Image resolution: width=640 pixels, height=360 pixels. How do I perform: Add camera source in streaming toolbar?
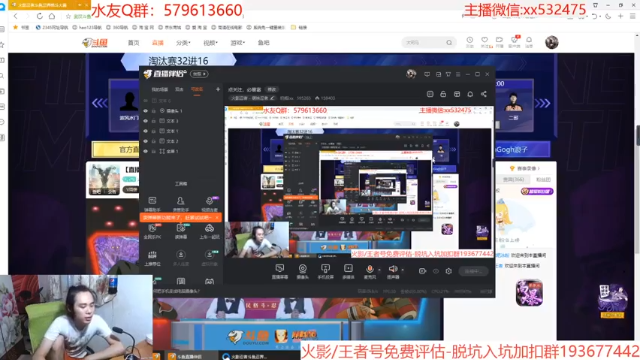(302, 271)
